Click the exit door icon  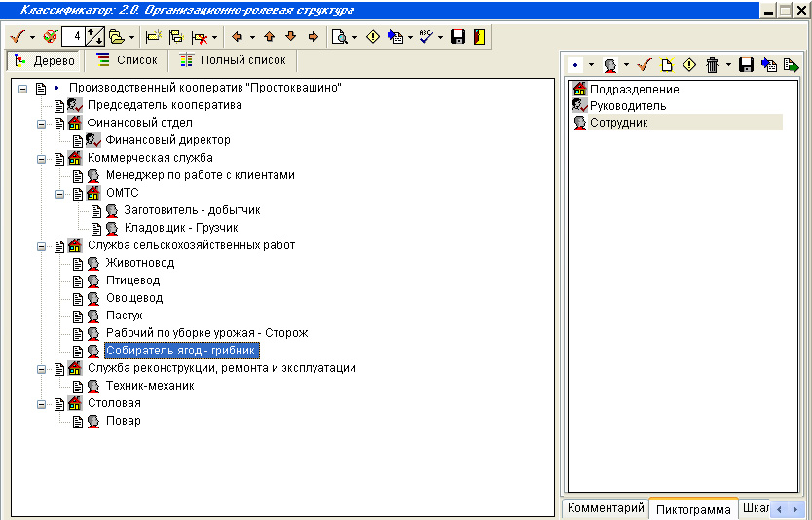pyautogui.click(x=480, y=37)
